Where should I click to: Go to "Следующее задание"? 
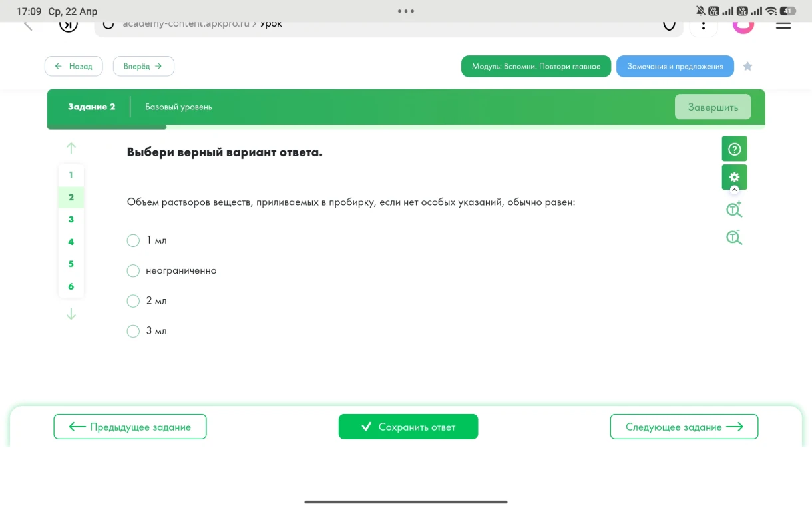pyautogui.click(x=684, y=427)
